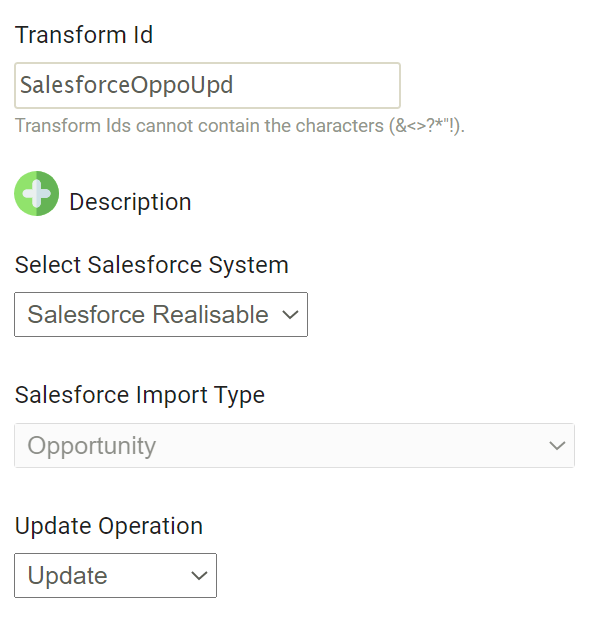611x622 pixels.
Task: Click the Update Operation label
Action: click(109, 526)
